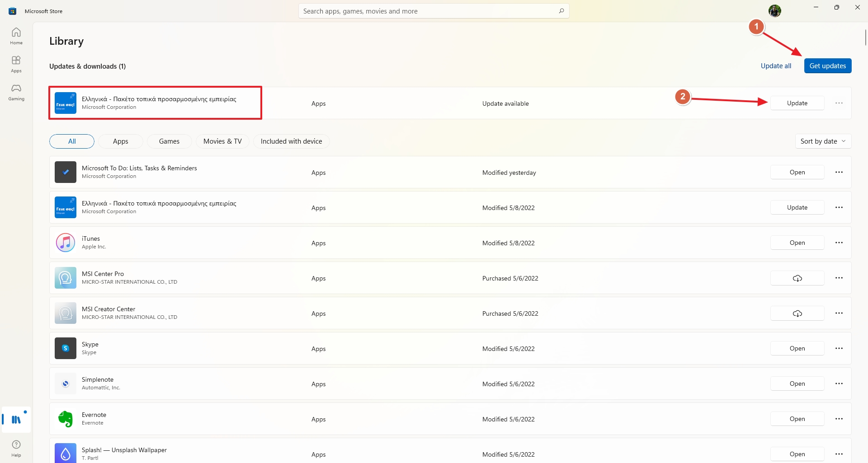Viewport: 868px width, 463px height.
Task: Click the Library icon in sidebar
Action: click(16, 420)
